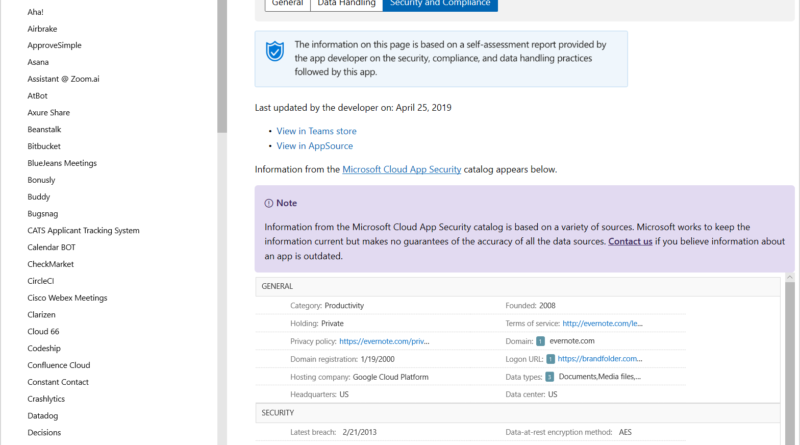Image resolution: width=800 pixels, height=445 pixels.
Task: Select Buddy sidebar entry
Action: [x=39, y=197]
